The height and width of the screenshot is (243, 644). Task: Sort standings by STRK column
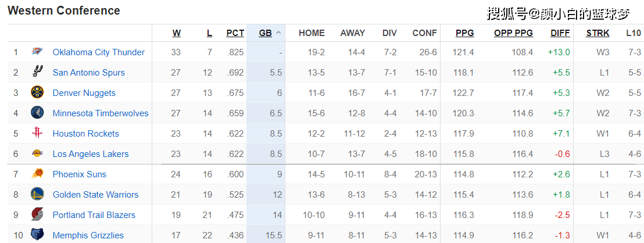point(598,33)
